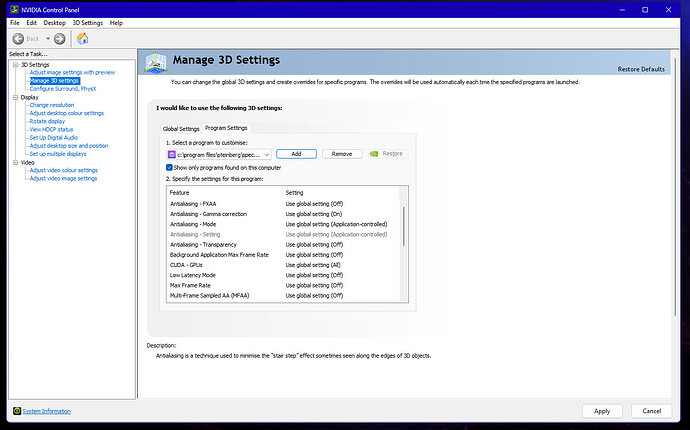
Task: Collapse the 3D Settings tree node
Action: (16, 65)
